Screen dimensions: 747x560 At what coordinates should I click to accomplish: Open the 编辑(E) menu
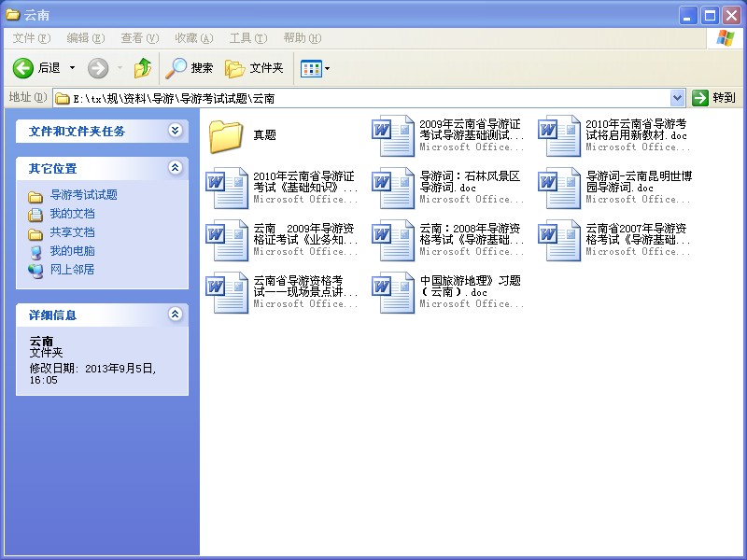point(86,38)
